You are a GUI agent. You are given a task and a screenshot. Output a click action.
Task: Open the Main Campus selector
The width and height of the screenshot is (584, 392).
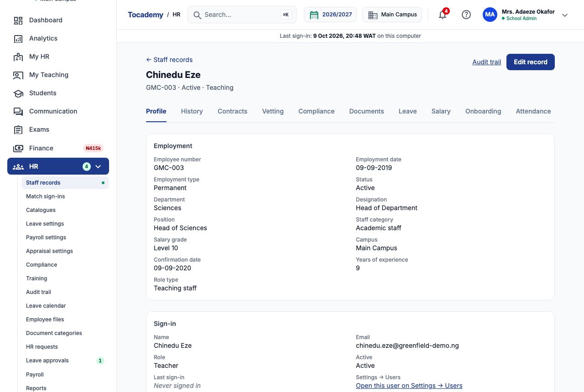392,15
